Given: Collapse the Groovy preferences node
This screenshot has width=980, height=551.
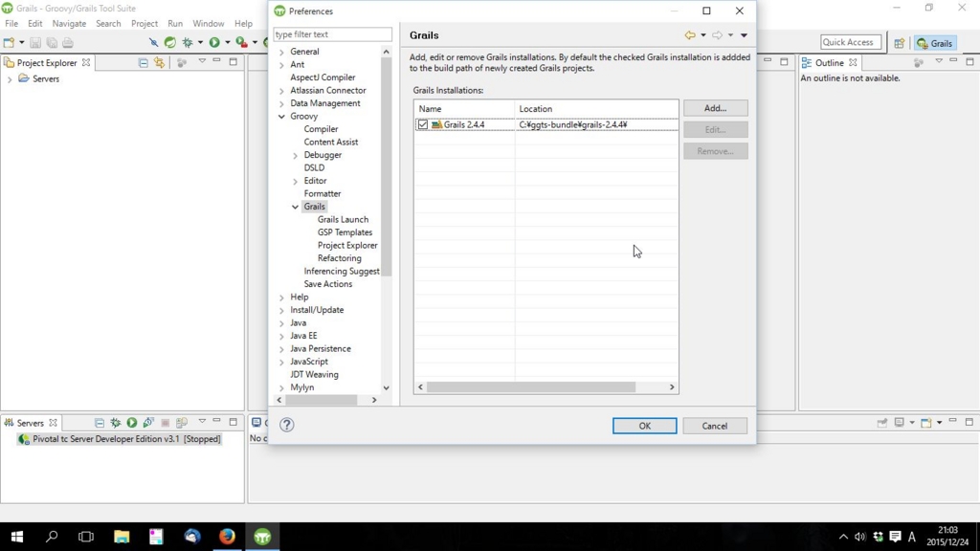Looking at the screenshot, I should tap(281, 116).
